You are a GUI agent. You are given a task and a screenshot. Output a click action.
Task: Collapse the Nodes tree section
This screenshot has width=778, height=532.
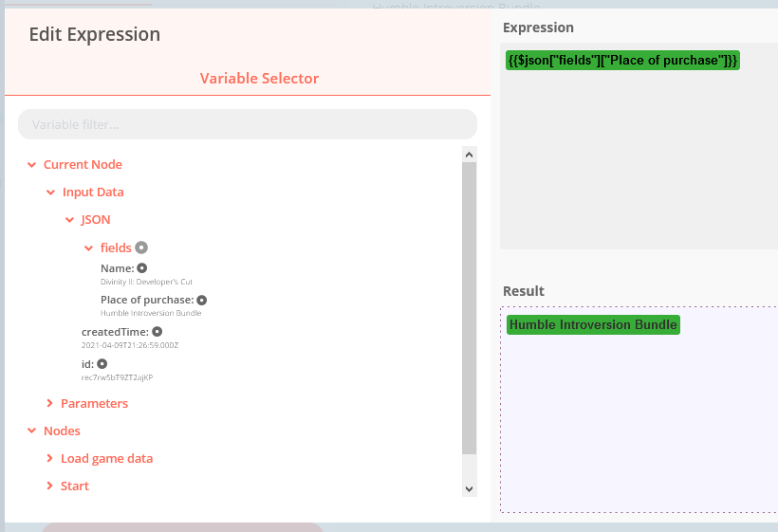[32, 431]
